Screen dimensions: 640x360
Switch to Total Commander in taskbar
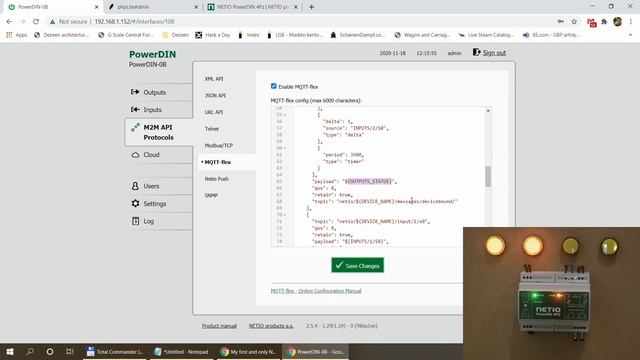pyautogui.click(x=115, y=351)
